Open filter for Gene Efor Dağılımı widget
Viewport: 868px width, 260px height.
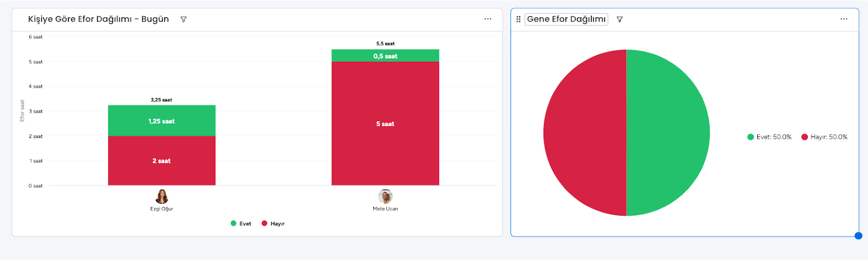coord(620,19)
